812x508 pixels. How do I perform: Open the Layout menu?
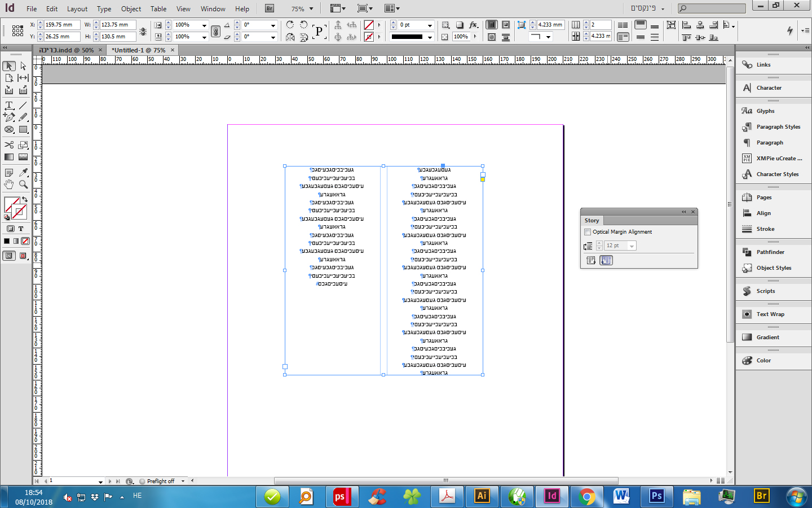[77, 9]
